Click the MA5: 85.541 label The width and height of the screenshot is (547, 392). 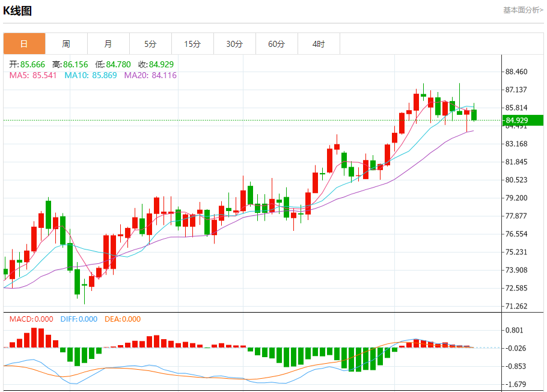pyautogui.click(x=33, y=75)
